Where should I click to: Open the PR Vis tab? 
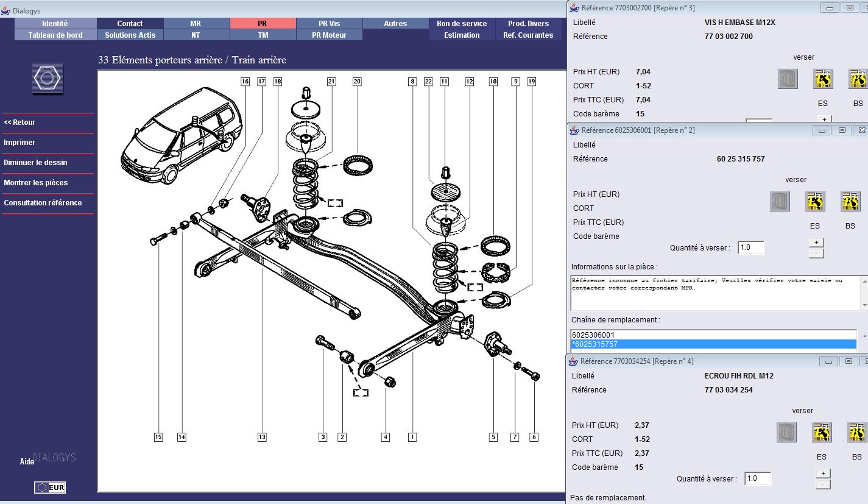pyautogui.click(x=329, y=23)
